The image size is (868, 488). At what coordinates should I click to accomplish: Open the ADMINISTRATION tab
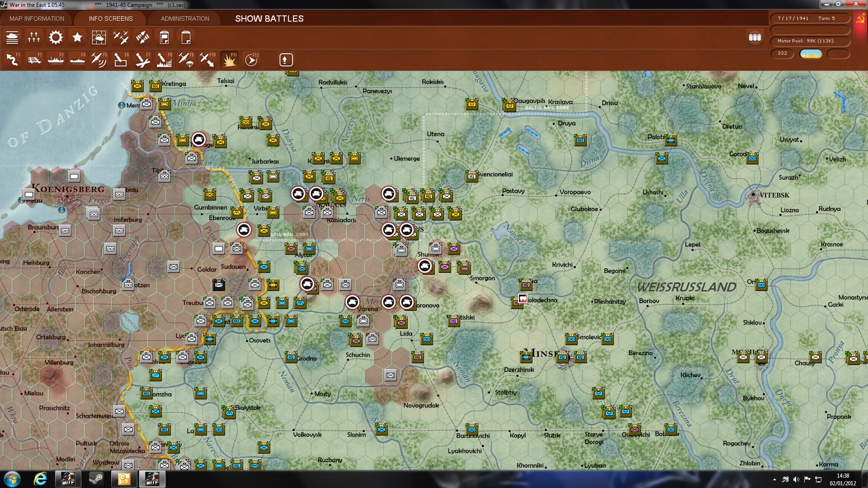coord(185,19)
